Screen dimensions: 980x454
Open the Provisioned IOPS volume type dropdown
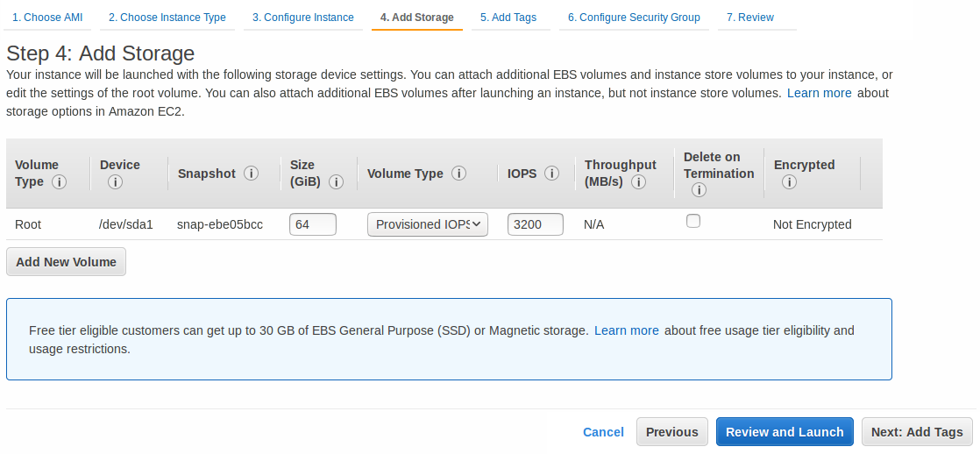(428, 224)
